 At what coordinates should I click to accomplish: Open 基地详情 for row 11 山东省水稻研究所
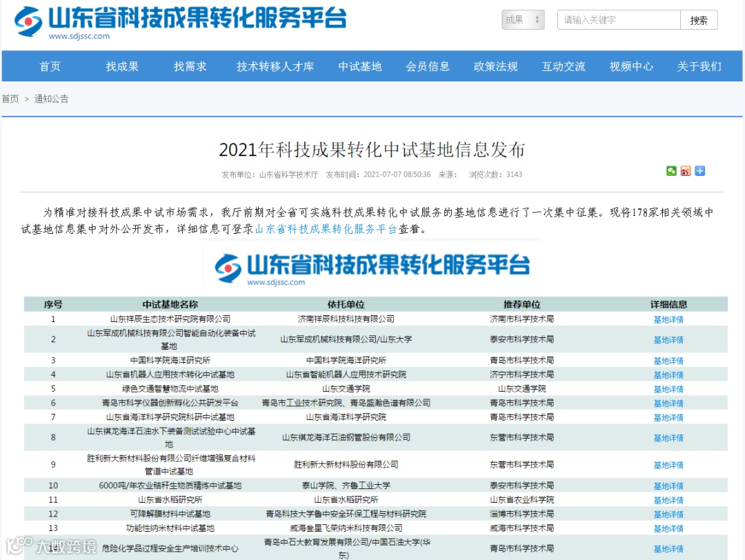[668, 501]
